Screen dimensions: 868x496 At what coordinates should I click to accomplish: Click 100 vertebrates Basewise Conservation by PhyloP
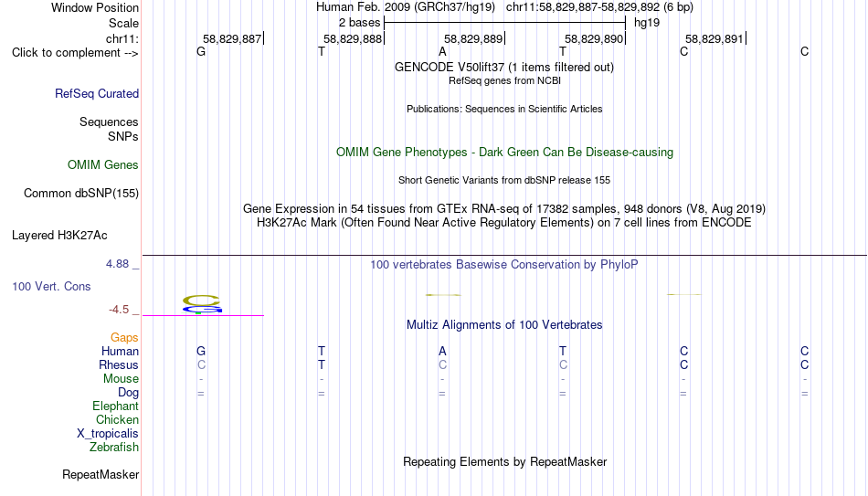pyautogui.click(x=504, y=265)
